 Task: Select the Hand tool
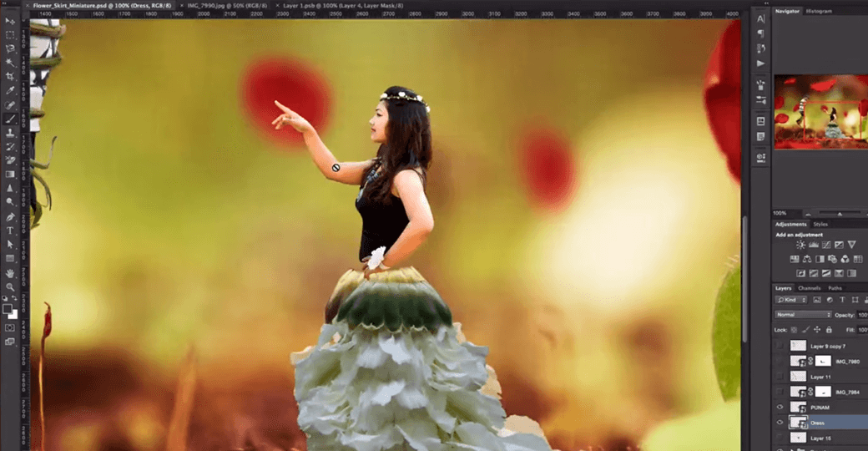click(x=10, y=273)
